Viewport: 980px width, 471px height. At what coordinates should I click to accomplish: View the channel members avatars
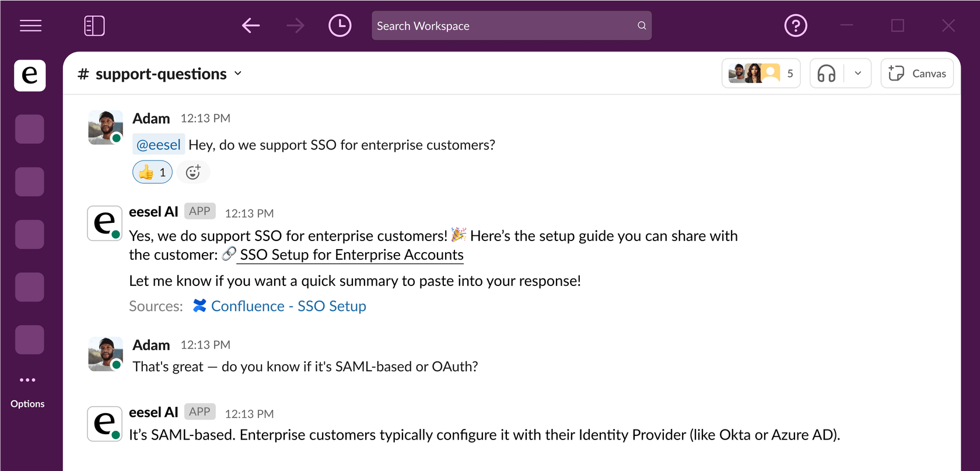(x=760, y=74)
